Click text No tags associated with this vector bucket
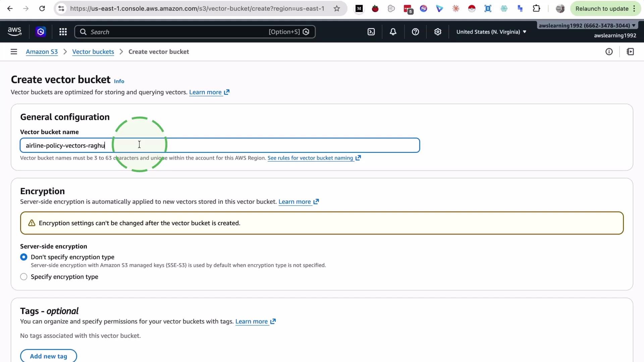This screenshot has height=362, width=644. click(x=80, y=336)
